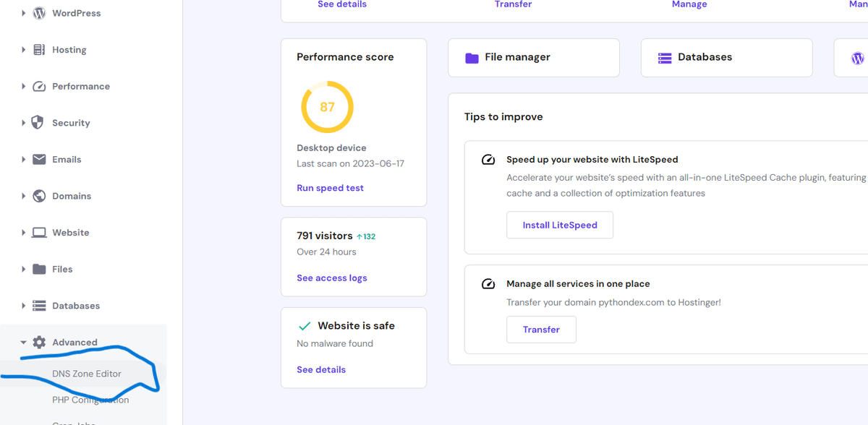The width and height of the screenshot is (868, 425).
Task: Expand the Databases sidebar section arrow
Action: pyautogui.click(x=24, y=306)
